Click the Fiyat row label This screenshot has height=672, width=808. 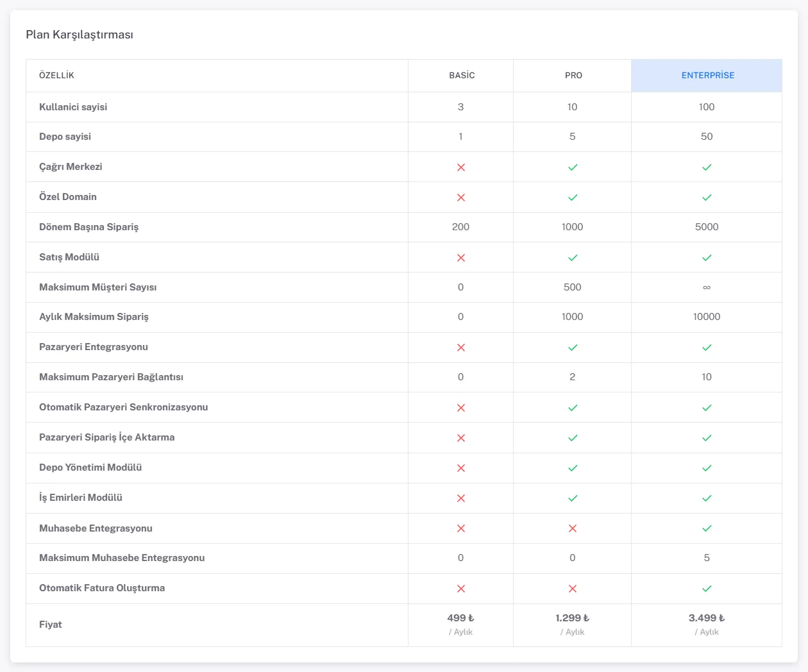click(x=51, y=625)
